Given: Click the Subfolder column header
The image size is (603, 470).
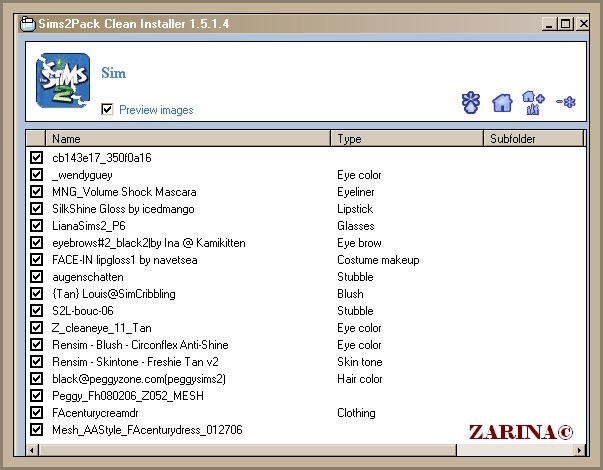Looking at the screenshot, I should click(533, 138).
